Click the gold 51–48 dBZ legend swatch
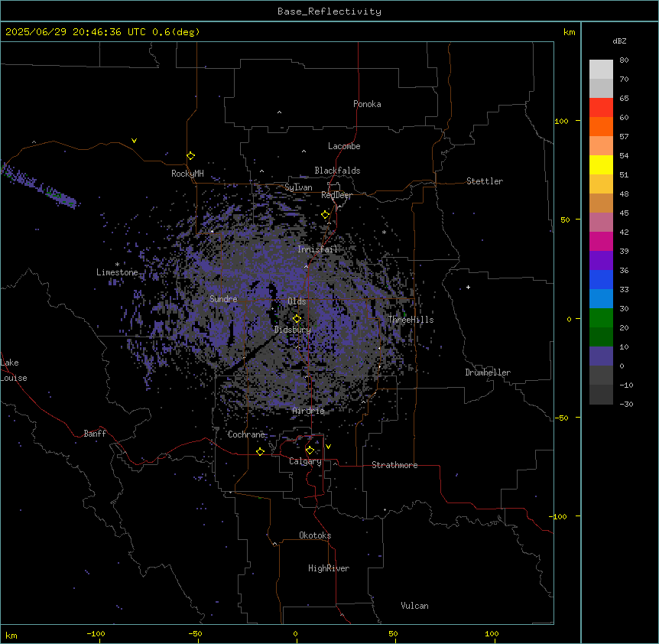This screenshot has width=659, height=644. point(601,184)
